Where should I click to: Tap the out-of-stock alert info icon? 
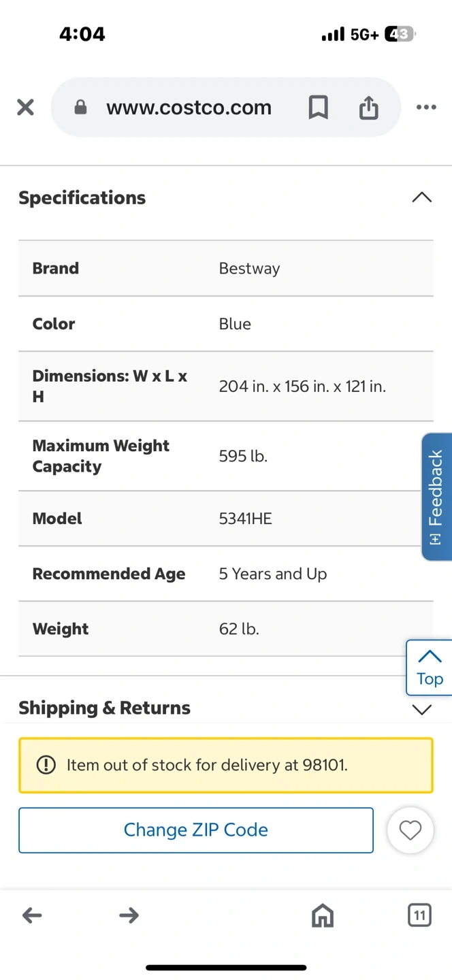pyautogui.click(x=46, y=766)
